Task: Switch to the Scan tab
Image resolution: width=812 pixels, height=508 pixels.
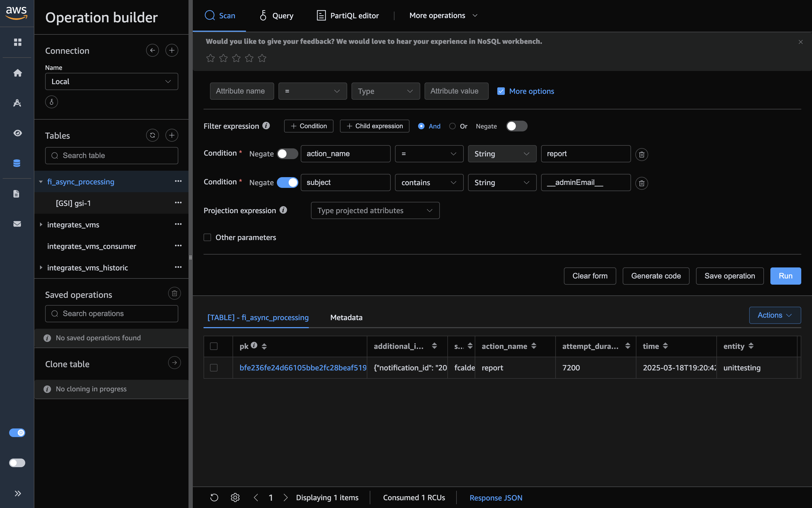Action: [x=220, y=16]
